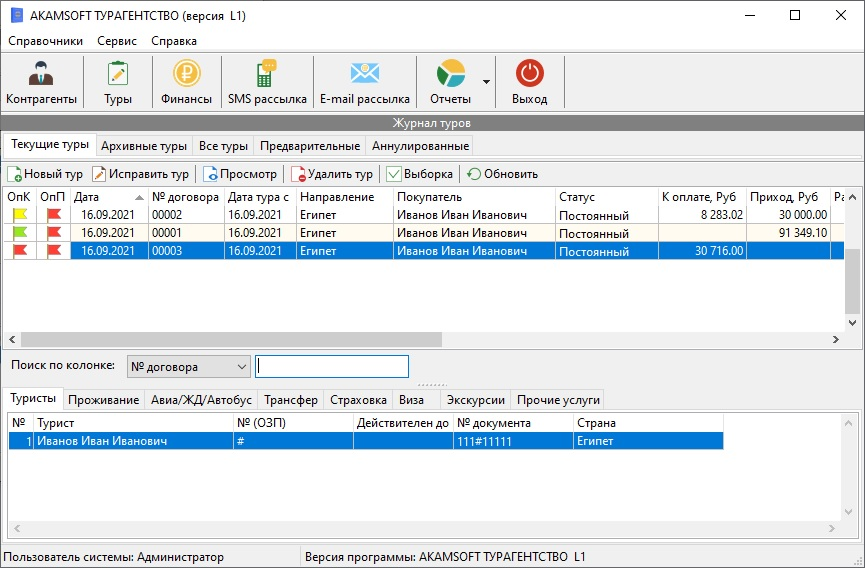Click the Выборка checkmark button

(420, 174)
